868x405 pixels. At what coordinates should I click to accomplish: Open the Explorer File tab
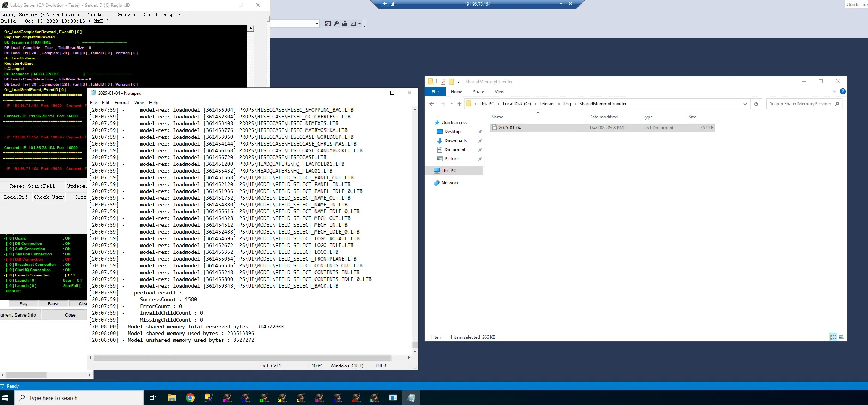(x=435, y=92)
